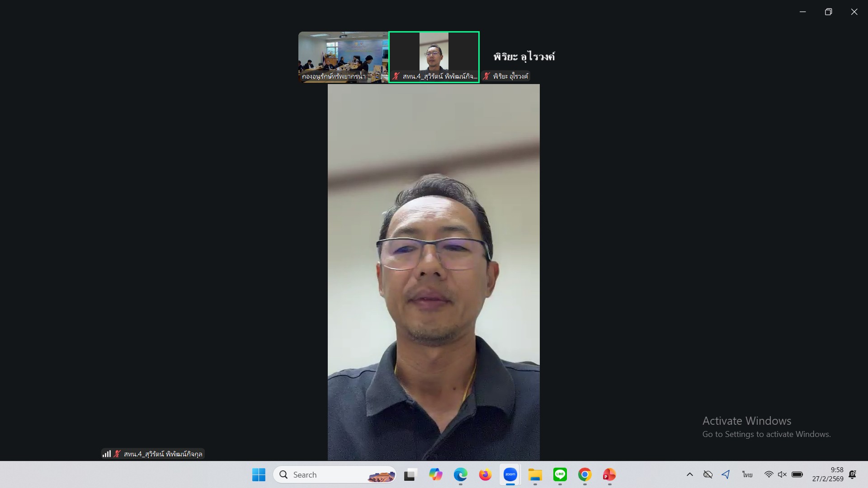868x488 pixels.
Task: Open notification center bell icon
Action: click(852, 474)
